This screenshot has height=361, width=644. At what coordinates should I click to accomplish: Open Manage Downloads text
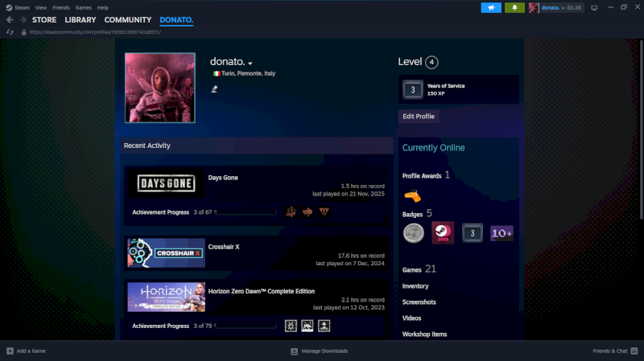click(324, 351)
